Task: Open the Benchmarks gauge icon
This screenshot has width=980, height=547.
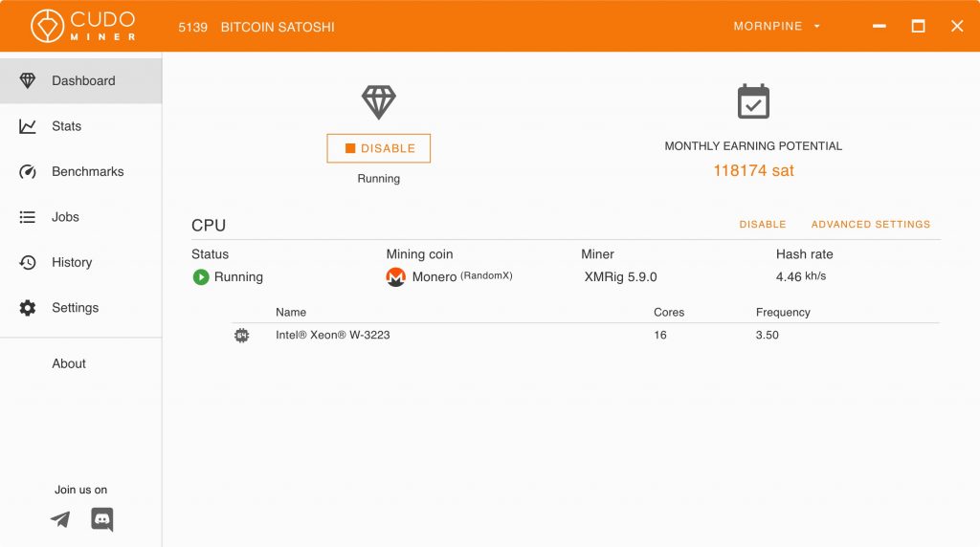Action: [x=28, y=172]
